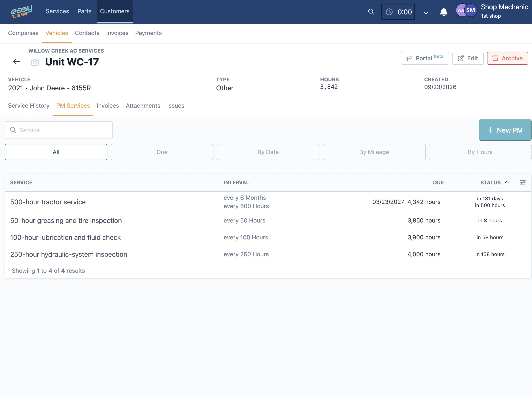Select the Due filter
The image size is (532, 399).
tap(162, 152)
